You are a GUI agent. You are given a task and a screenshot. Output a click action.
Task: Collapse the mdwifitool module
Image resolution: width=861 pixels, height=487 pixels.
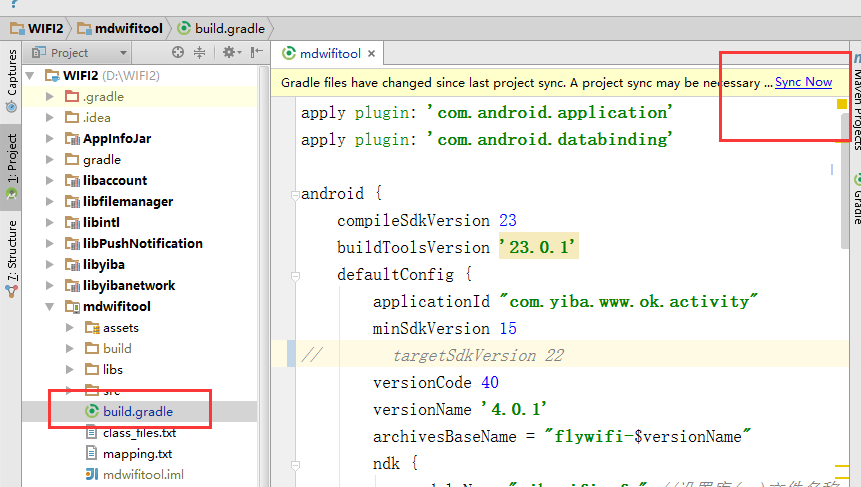51,307
